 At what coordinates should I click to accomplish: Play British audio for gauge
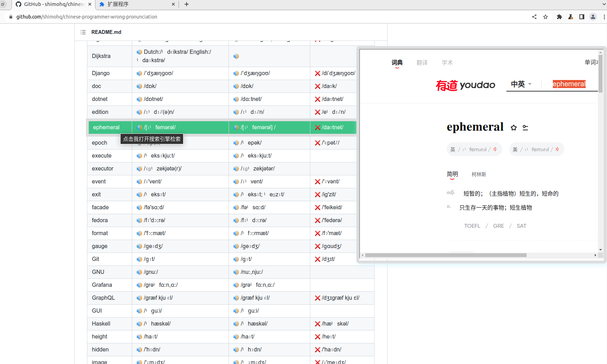tap(139, 246)
